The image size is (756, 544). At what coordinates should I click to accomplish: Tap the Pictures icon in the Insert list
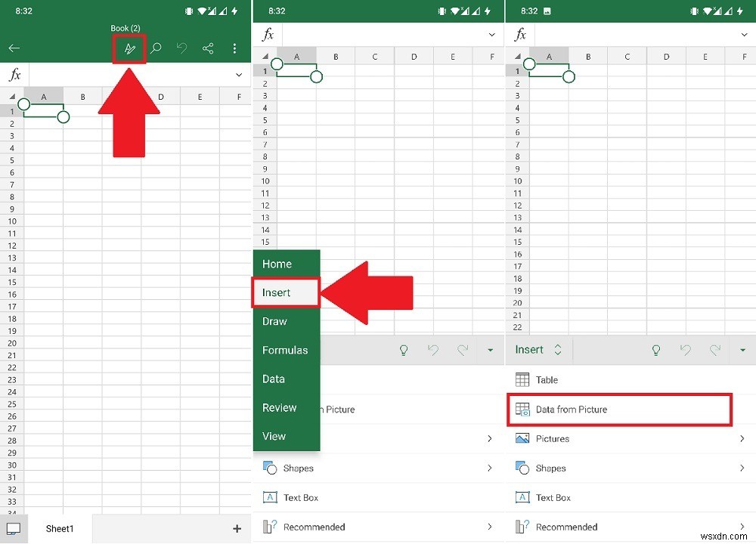coord(523,438)
